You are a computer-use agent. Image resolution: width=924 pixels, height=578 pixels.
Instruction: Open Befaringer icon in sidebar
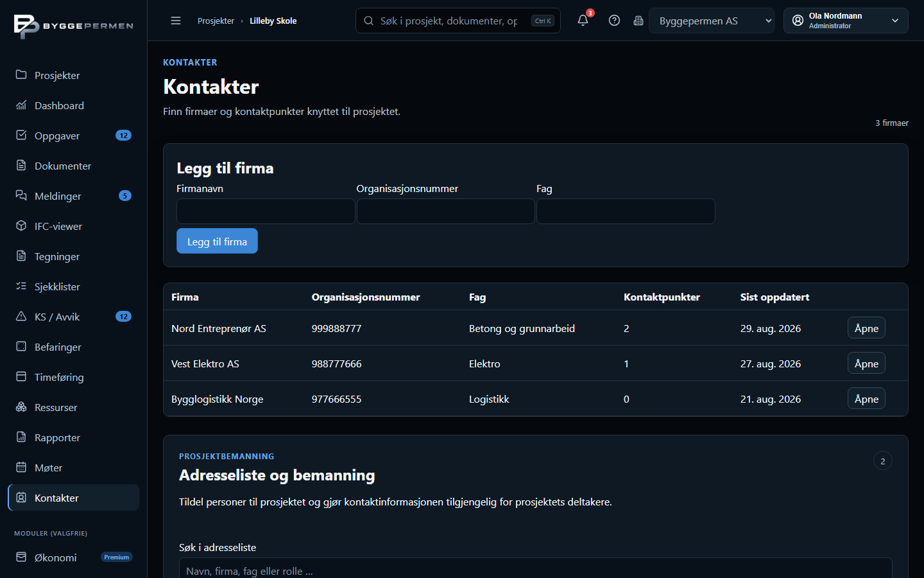click(21, 346)
